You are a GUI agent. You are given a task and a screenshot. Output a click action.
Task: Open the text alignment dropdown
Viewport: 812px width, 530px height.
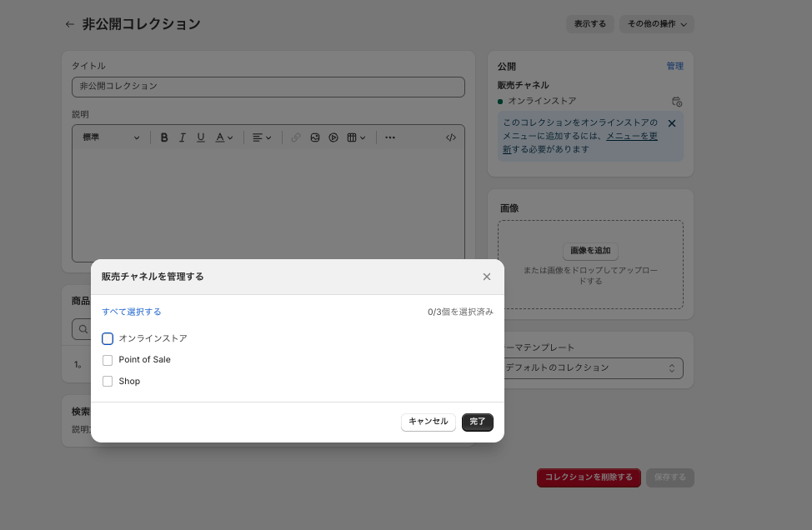[262, 137]
